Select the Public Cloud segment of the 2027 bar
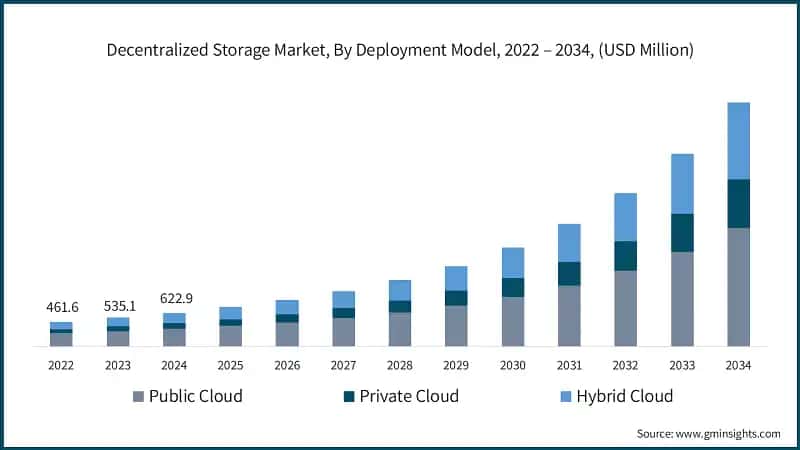The height and width of the screenshot is (450, 800). click(343, 332)
